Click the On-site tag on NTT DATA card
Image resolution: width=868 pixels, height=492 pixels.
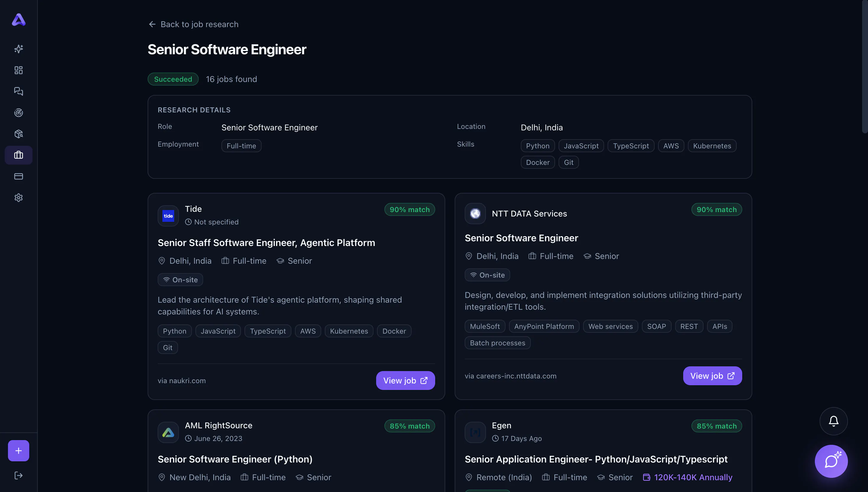coord(487,275)
